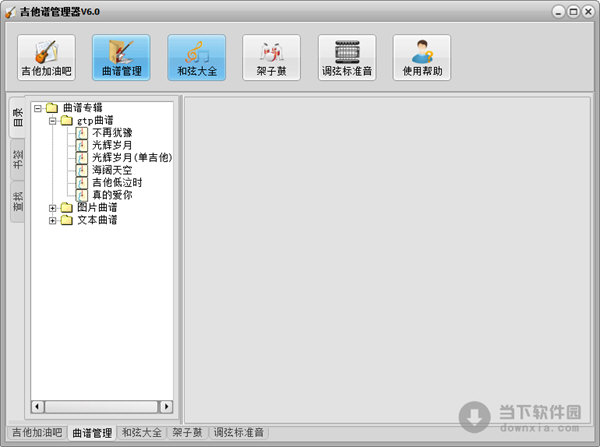Click the file icon beside 光辉岁月

pyautogui.click(x=82, y=145)
